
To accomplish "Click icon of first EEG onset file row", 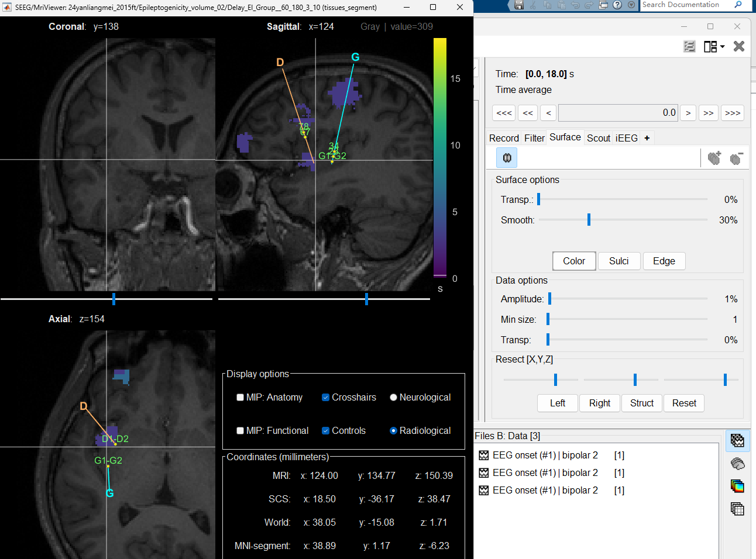I will [x=484, y=456].
